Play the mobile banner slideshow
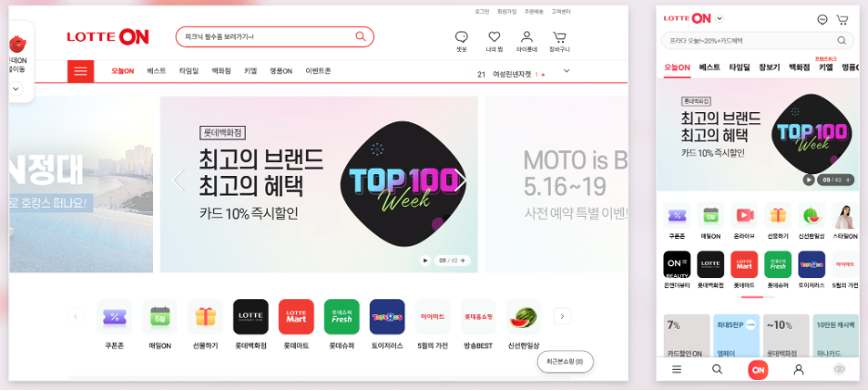 pyautogui.click(x=809, y=180)
